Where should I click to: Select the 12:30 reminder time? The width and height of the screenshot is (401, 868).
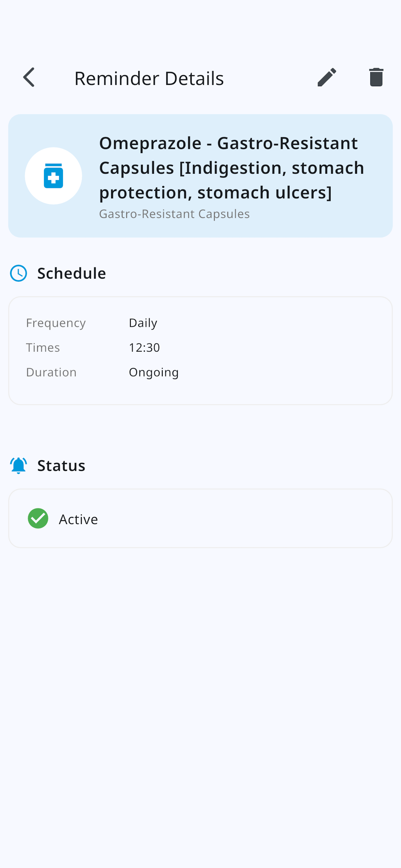pyautogui.click(x=144, y=347)
